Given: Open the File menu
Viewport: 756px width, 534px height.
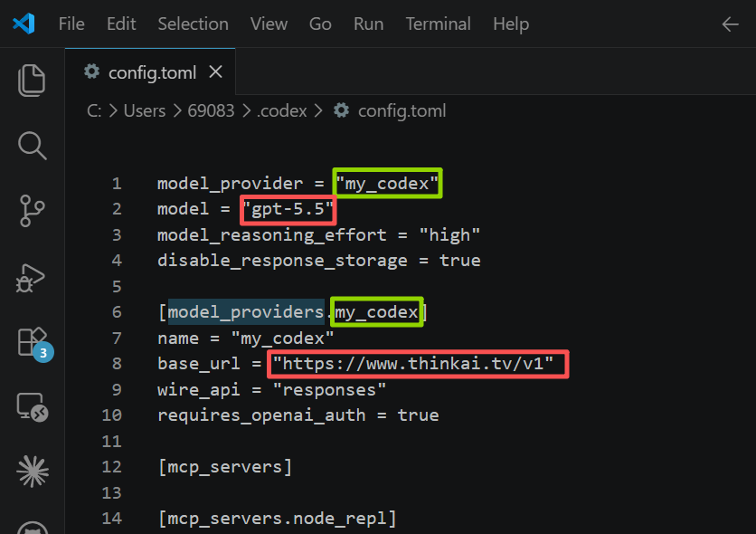Looking at the screenshot, I should pyautogui.click(x=71, y=24).
